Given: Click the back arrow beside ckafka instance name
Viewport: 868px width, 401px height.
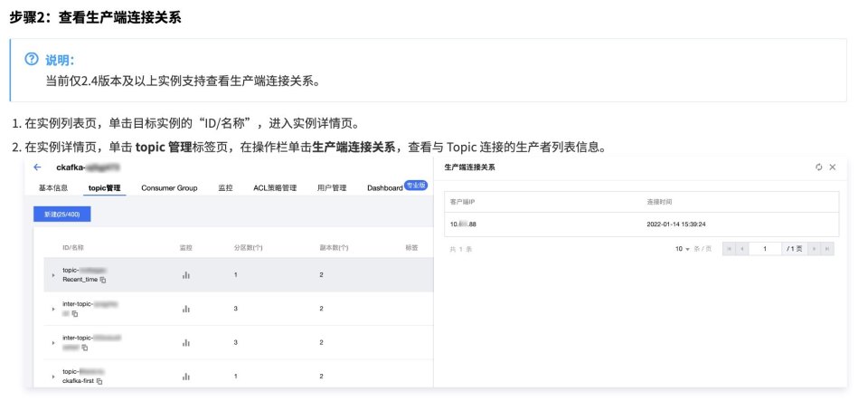Looking at the screenshot, I should (x=37, y=167).
